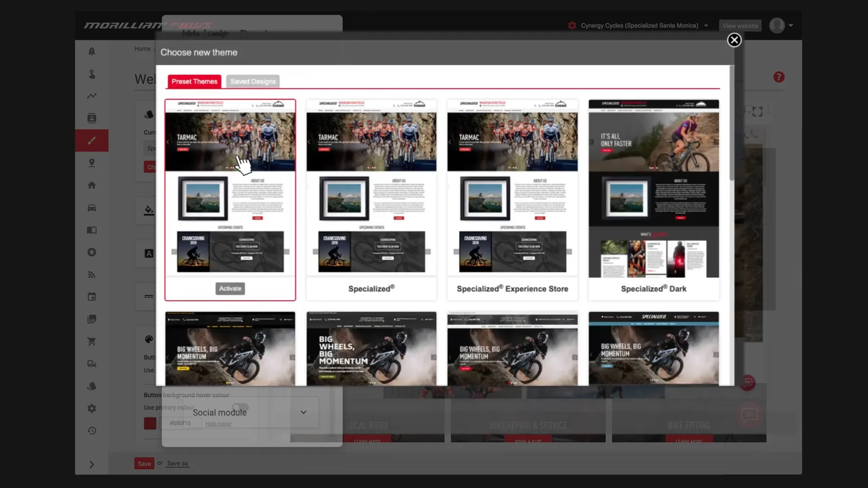The height and width of the screenshot is (488, 868).
Task: Open the analytics trend line icon
Action: click(92, 96)
